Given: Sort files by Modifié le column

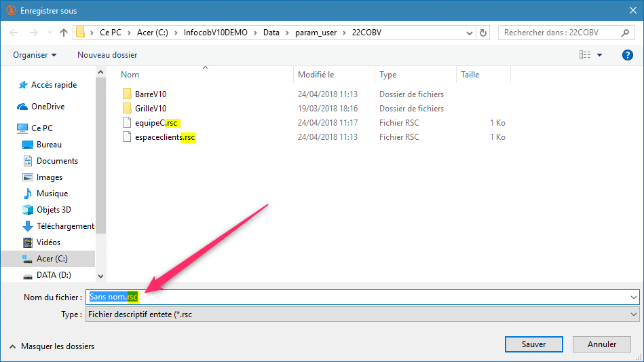Looking at the screenshot, I should pos(316,75).
